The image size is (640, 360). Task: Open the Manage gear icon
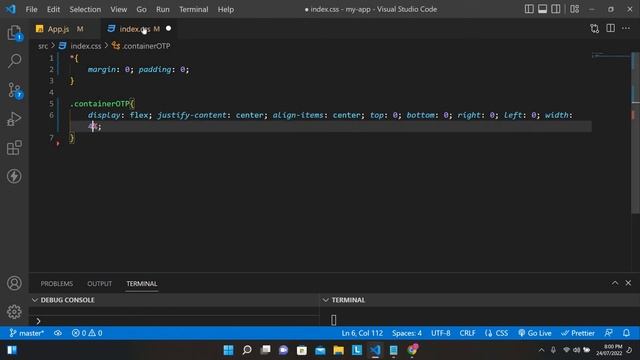pyautogui.click(x=14, y=312)
